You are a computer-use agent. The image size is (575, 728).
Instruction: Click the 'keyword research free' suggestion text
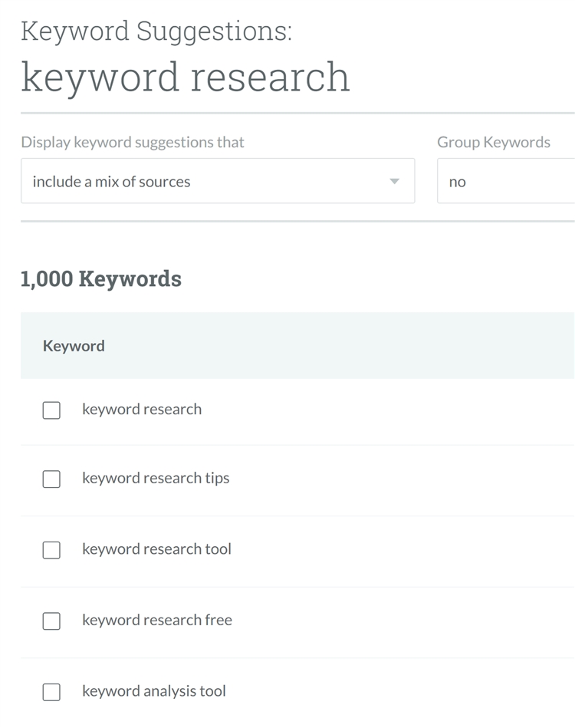pyautogui.click(x=157, y=620)
